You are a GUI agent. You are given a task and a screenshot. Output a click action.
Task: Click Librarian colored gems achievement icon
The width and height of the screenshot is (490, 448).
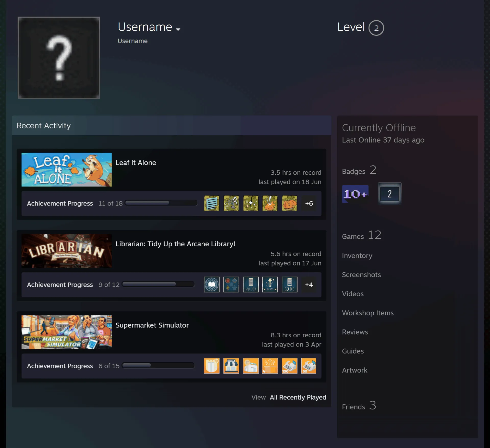tap(231, 285)
